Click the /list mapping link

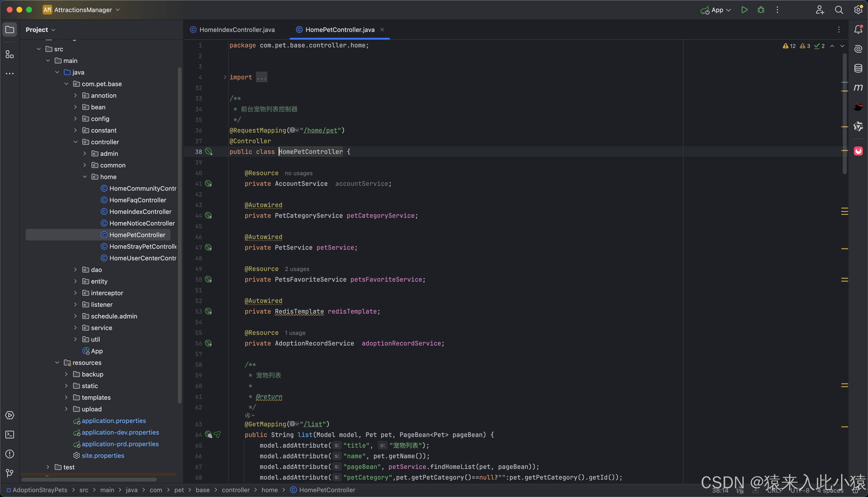tap(313, 424)
